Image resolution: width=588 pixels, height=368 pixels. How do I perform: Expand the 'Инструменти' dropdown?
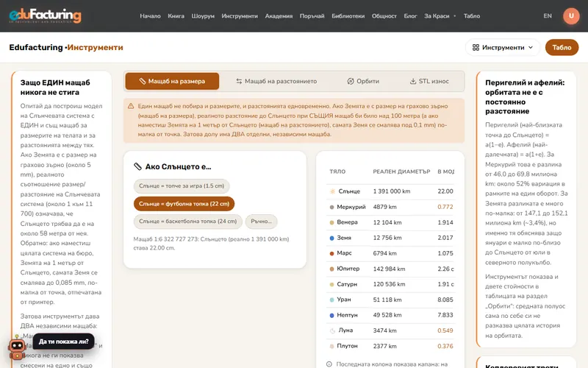click(x=503, y=47)
